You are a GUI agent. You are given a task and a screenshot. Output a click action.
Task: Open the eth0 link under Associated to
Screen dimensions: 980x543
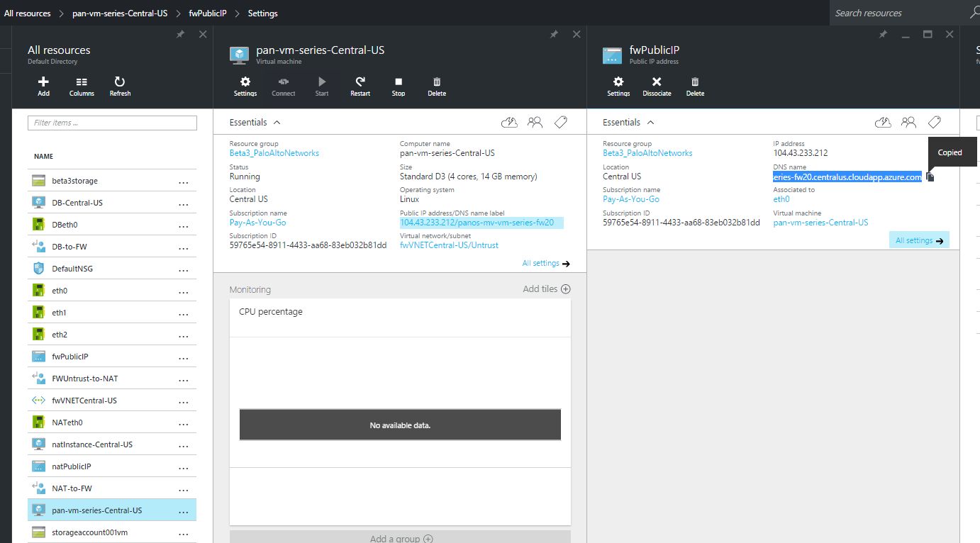click(x=781, y=199)
